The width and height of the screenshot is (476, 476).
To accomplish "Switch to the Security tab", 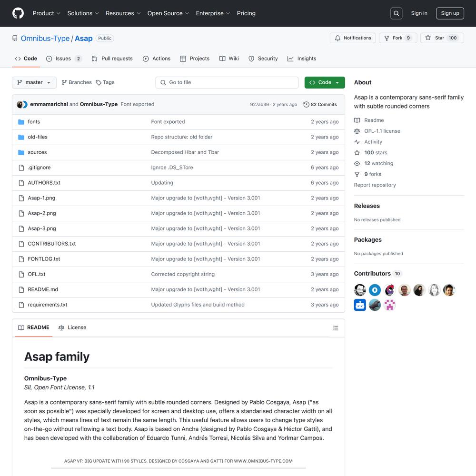I will tap(263, 59).
